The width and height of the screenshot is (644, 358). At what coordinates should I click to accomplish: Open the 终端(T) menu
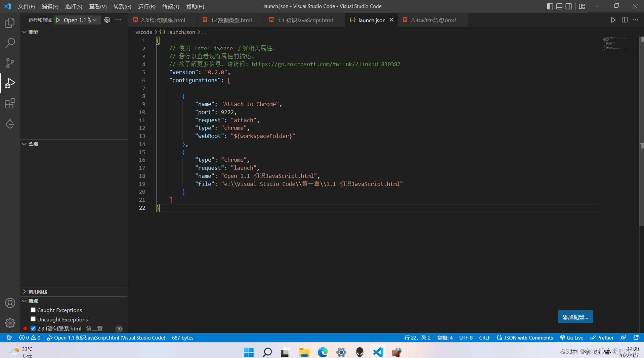(171, 6)
